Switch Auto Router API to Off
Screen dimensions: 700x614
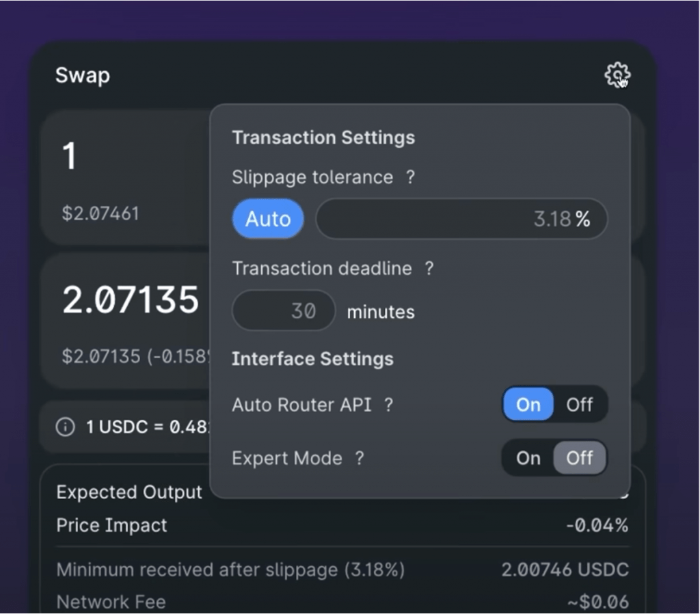click(579, 405)
